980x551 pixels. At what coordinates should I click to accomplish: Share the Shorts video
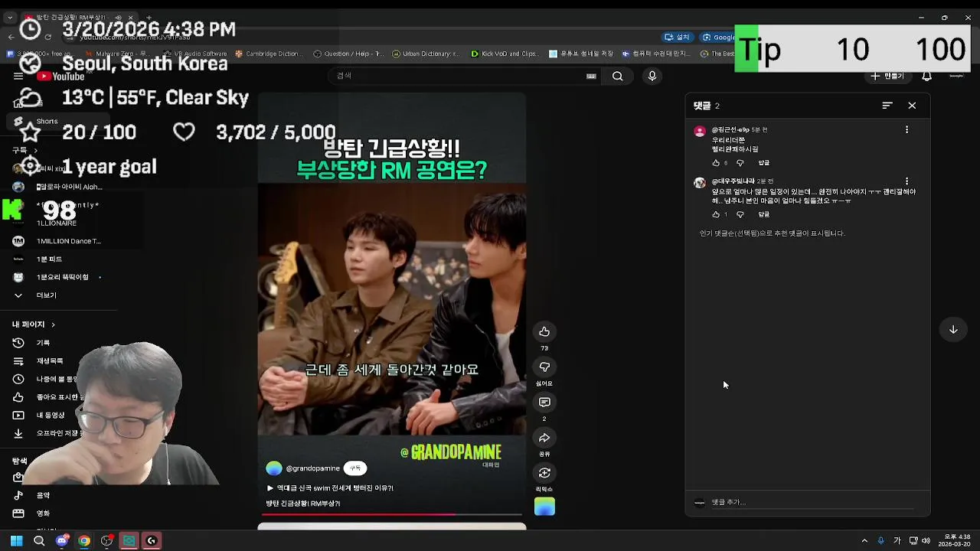pyautogui.click(x=544, y=438)
